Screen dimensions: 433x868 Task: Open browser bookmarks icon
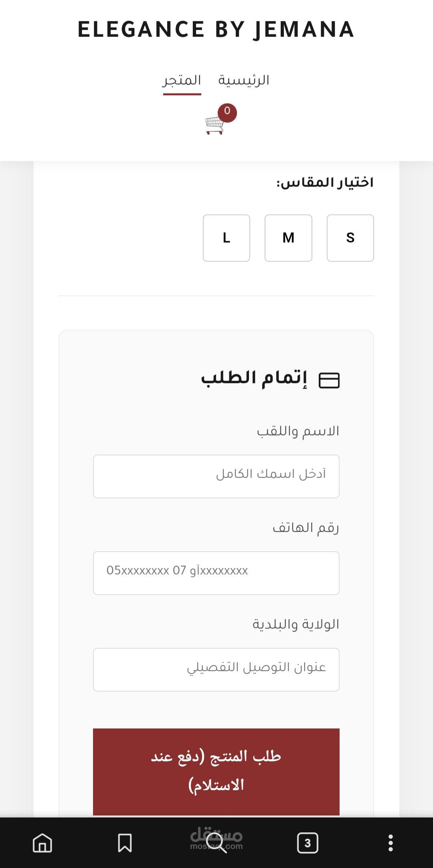tap(125, 842)
